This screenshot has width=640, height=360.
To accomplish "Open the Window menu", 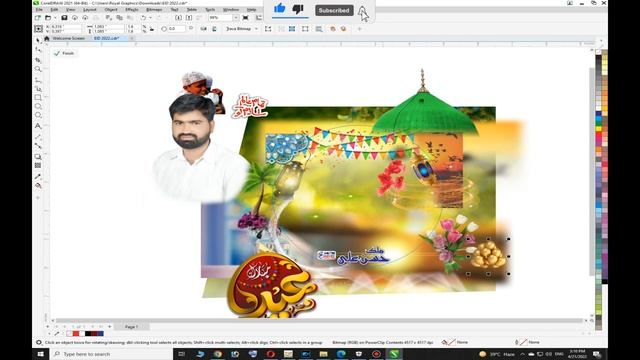I will pos(231,9).
